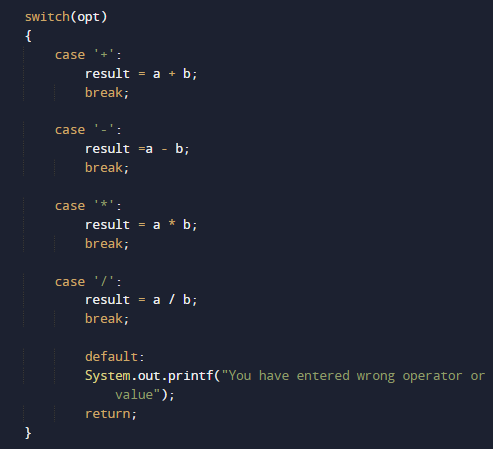Click the "You have entered wrong operator" string

342,376
